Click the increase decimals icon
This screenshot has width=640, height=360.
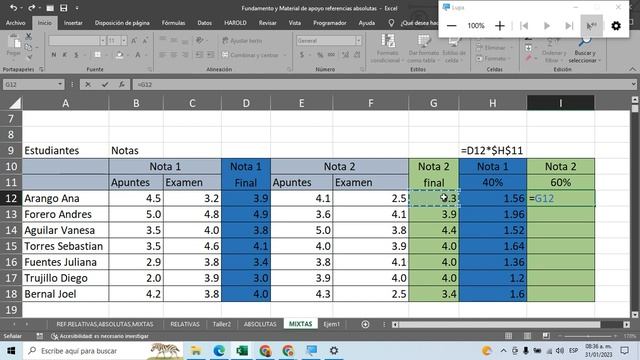(345, 55)
